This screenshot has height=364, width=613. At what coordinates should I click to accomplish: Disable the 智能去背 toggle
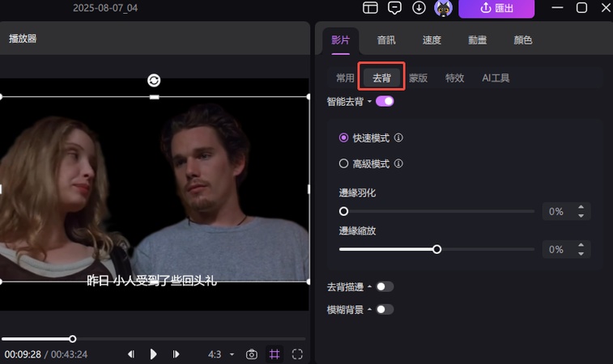[x=385, y=102]
